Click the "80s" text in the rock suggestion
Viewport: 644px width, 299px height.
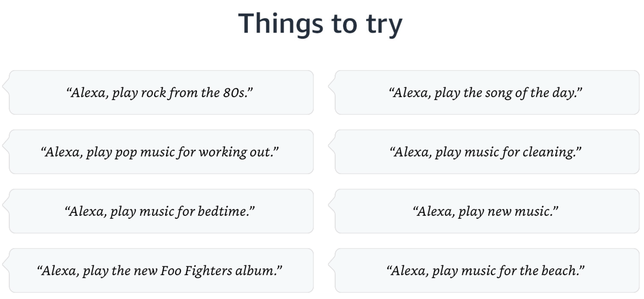[234, 93]
